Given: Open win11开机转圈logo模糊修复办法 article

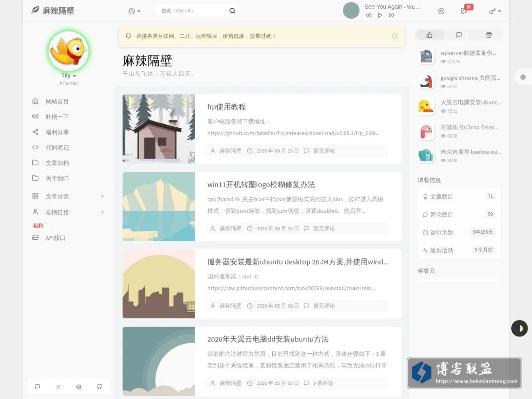Looking at the screenshot, I should 261,184.
